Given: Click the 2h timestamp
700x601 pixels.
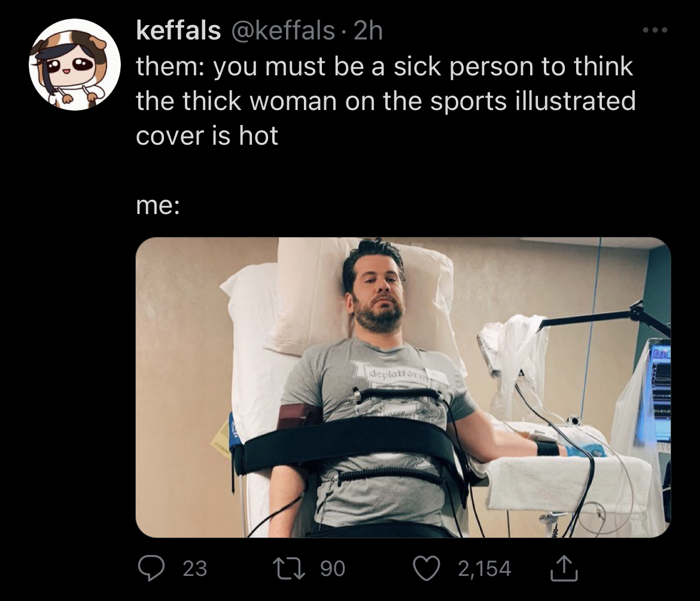Looking at the screenshot, I should click(x=368, y=30).
